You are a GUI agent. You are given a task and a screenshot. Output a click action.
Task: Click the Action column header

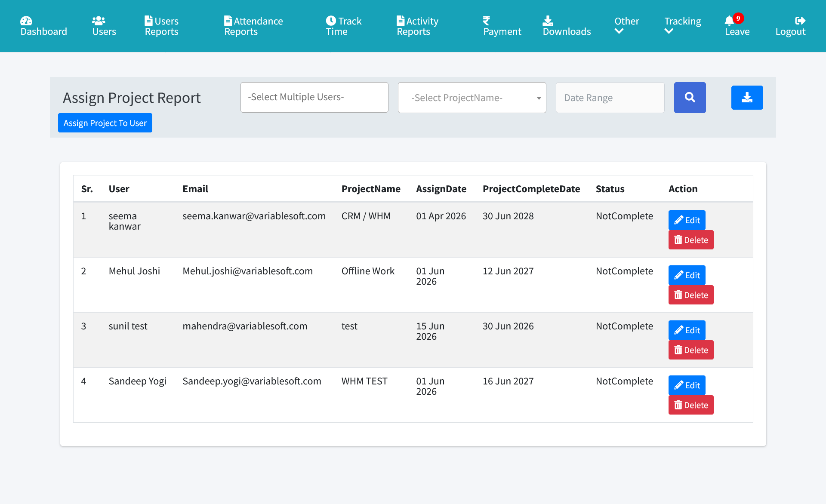[x=683, y=189]
